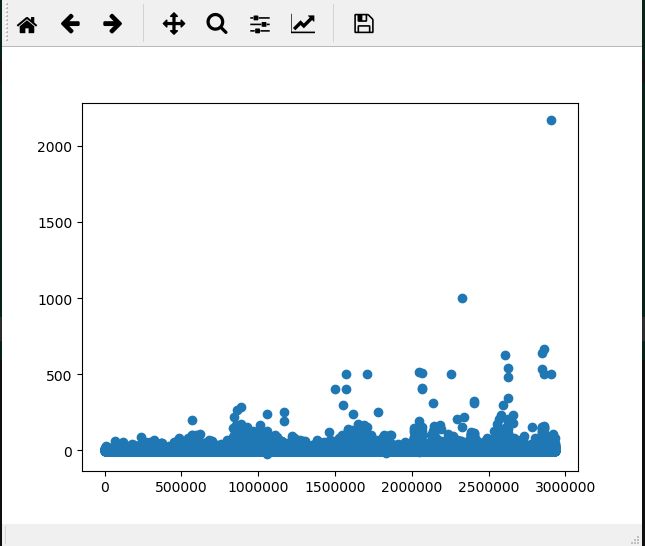This screenshot has width=645, height=546.
Task: Click the y-axis tick label 500
Action: click(x=59, y=376)
